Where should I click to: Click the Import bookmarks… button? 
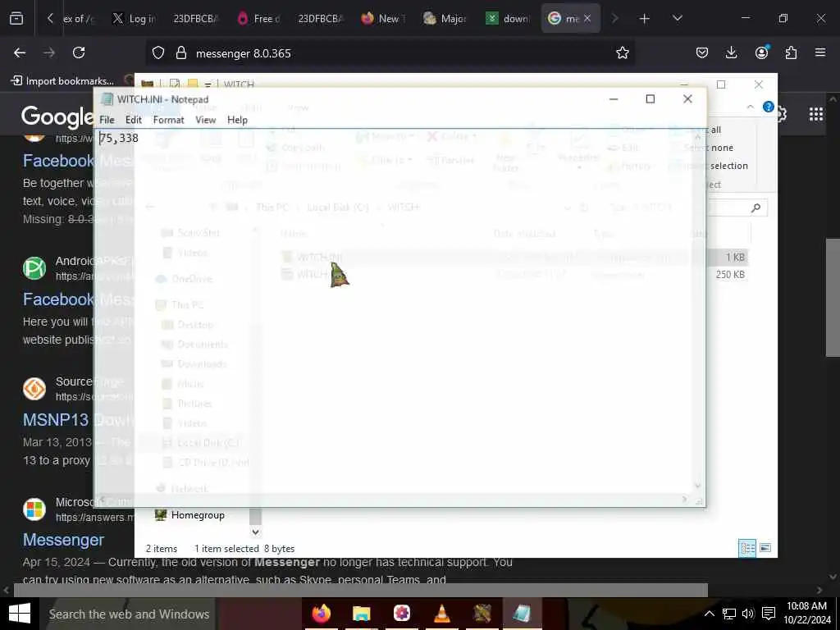point(62,81)
